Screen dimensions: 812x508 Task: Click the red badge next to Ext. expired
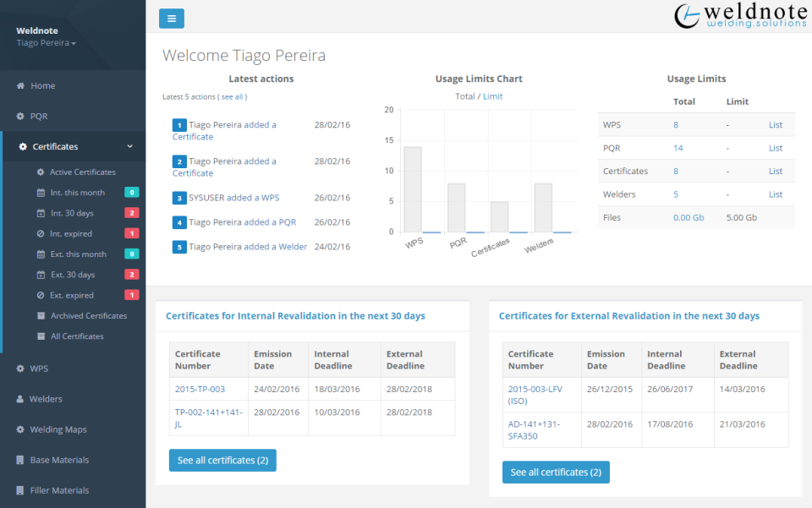(132, 295)
